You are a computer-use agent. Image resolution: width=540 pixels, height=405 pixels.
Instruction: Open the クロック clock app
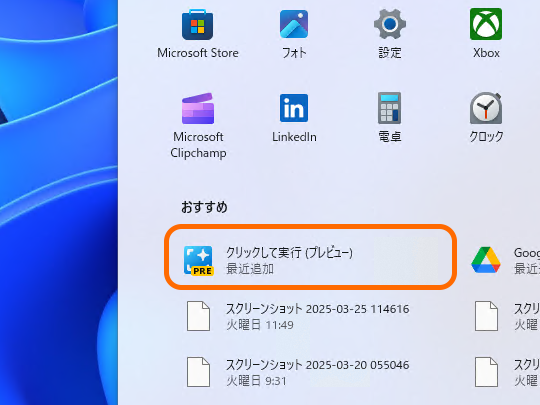(486, 108)
